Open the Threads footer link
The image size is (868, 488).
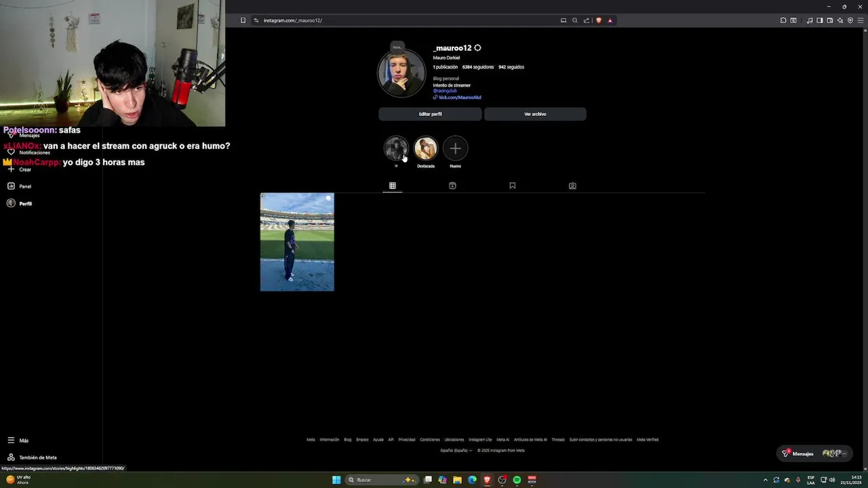(558, 439)
